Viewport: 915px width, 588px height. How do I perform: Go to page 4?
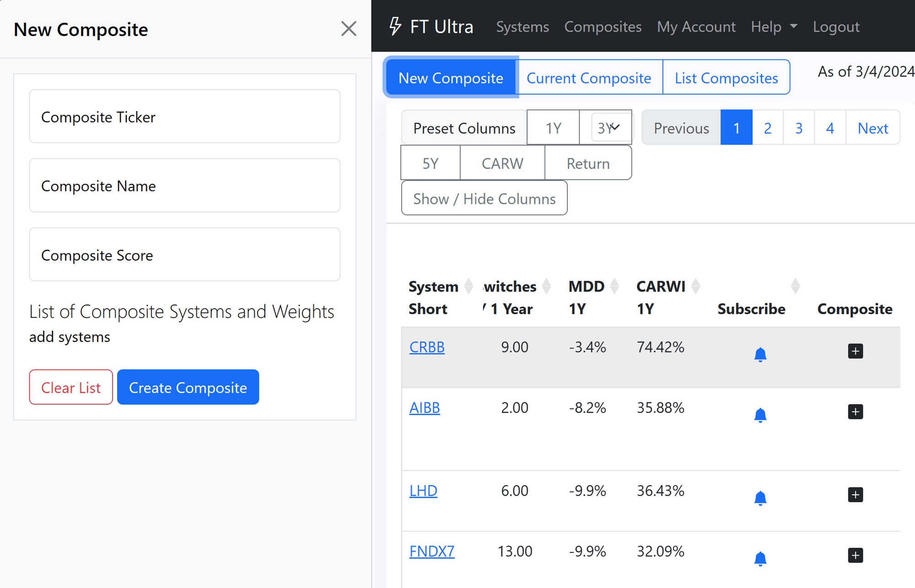(830, 128)
